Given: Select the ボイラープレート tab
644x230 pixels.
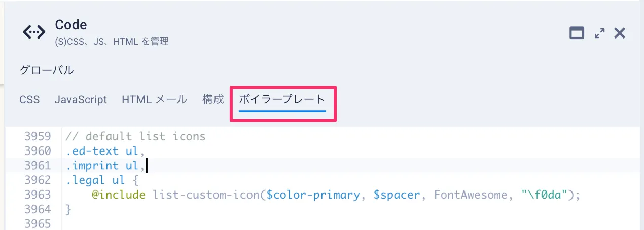Looking at the screenshot, I should (x=281, y=99).
